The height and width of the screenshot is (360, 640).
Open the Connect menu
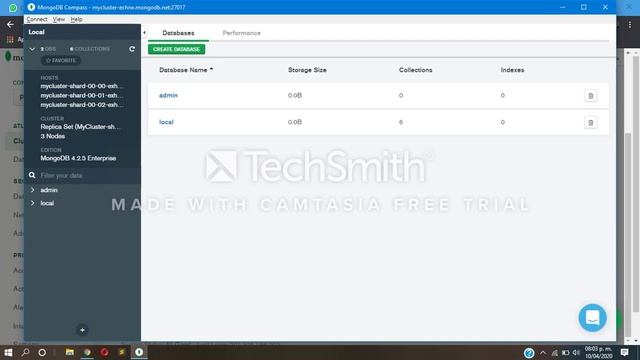point(37,19)
